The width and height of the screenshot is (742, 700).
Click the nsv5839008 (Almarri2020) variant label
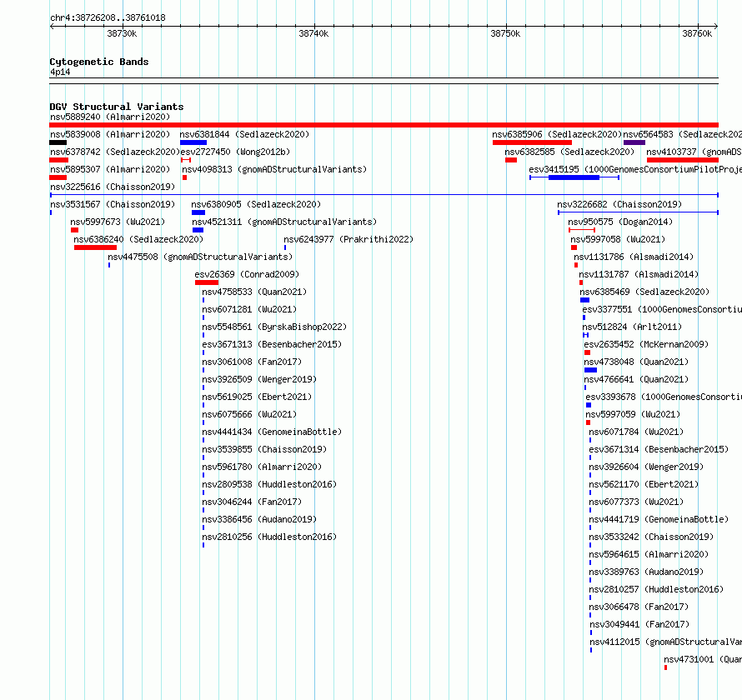pyautogui.click(x=110, y=134)
